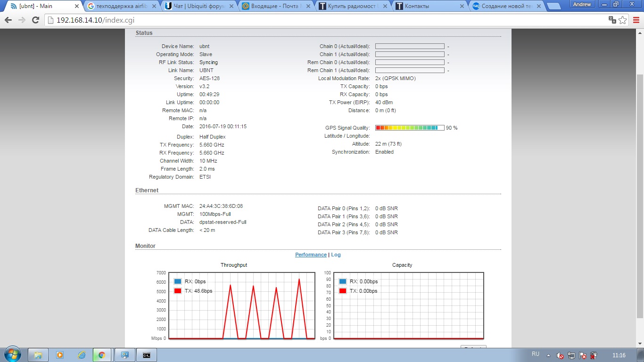Screen dimensions: 644x362
Task: Open the Performance monitor link
Action: coord(311,255)
